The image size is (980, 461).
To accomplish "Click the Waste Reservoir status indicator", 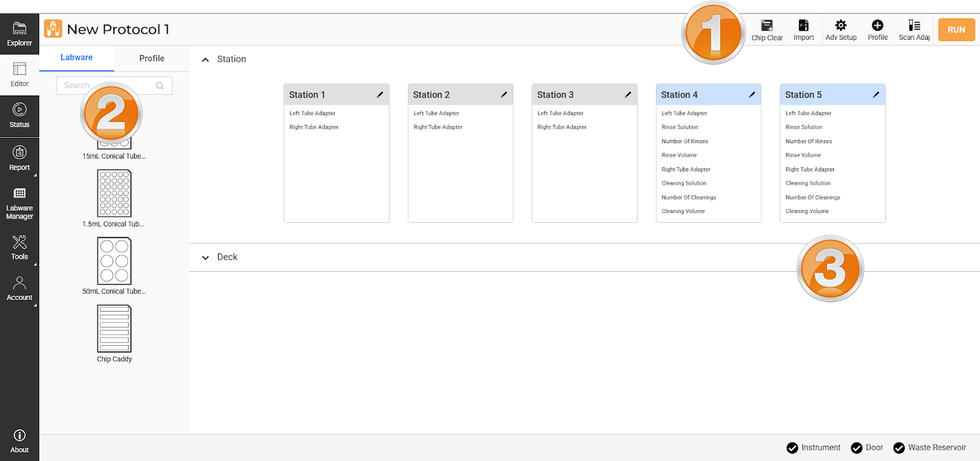I will 899,448.
